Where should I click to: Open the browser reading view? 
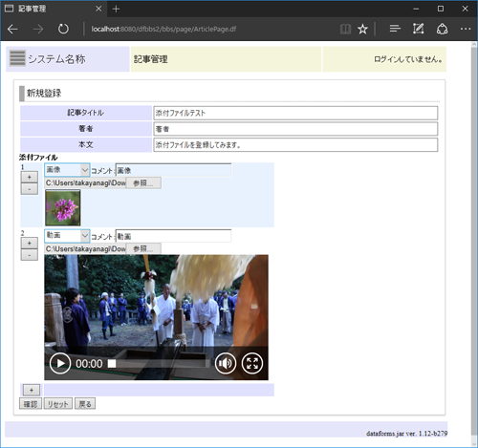click(x=345, y=29)
